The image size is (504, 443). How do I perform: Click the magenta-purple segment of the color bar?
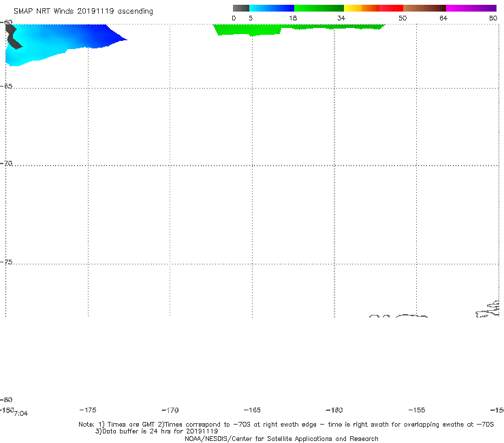471,8
